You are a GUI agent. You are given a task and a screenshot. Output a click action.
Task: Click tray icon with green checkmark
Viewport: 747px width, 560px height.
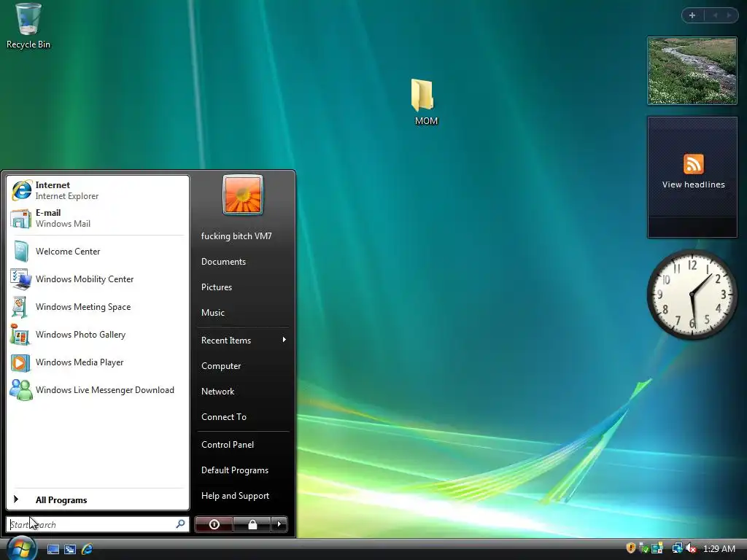644,548
